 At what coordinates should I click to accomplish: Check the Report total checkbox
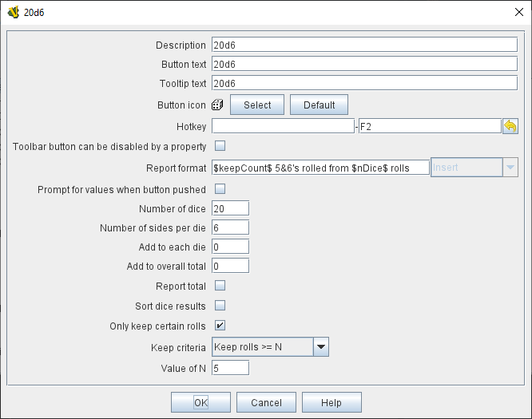point(220,286)
